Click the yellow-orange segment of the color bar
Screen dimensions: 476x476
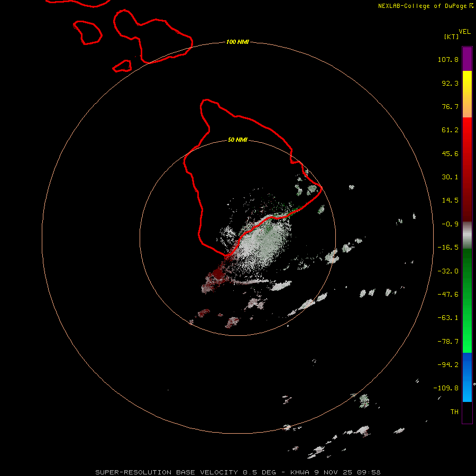tap(467, 94)
